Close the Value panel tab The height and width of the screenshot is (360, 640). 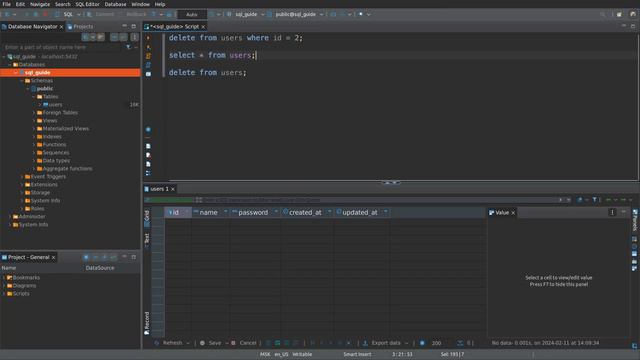pos(513,213)
